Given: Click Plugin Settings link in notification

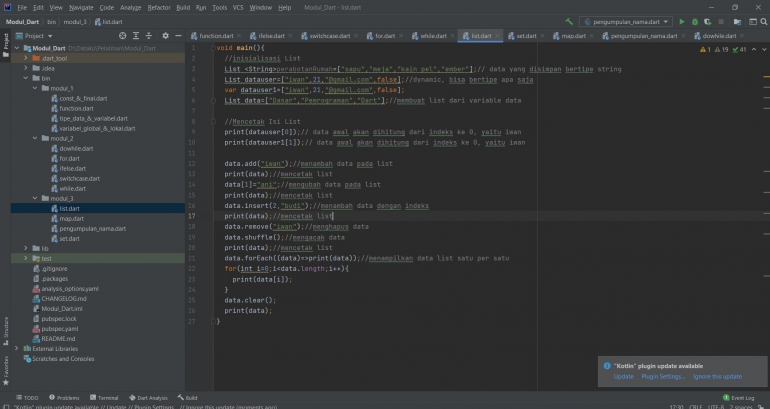Looking at the screenshot, I should tap(663, 377).
